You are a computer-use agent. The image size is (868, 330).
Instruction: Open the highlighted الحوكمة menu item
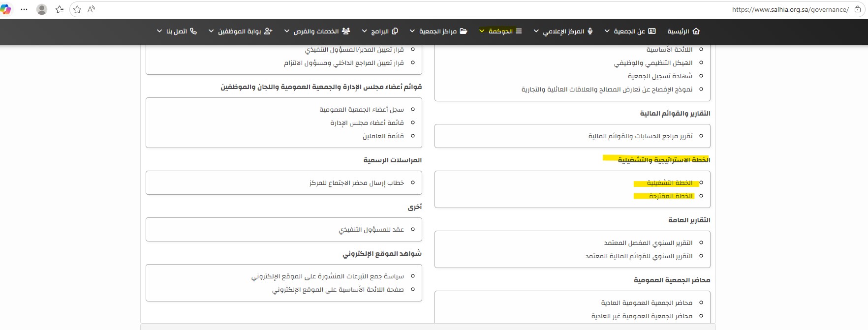click(500, 31)
